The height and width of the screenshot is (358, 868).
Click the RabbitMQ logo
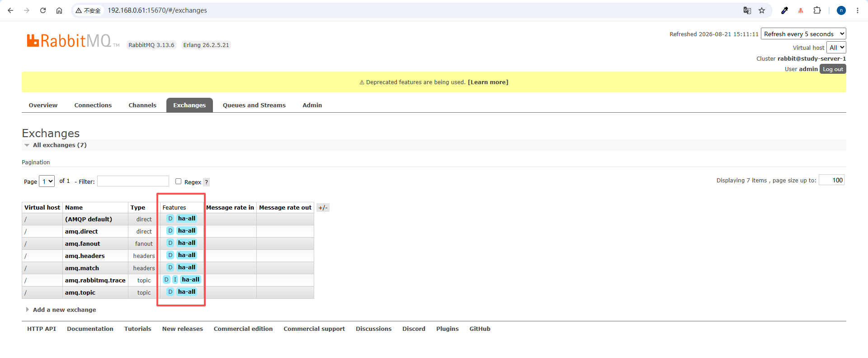coord(72,41)
